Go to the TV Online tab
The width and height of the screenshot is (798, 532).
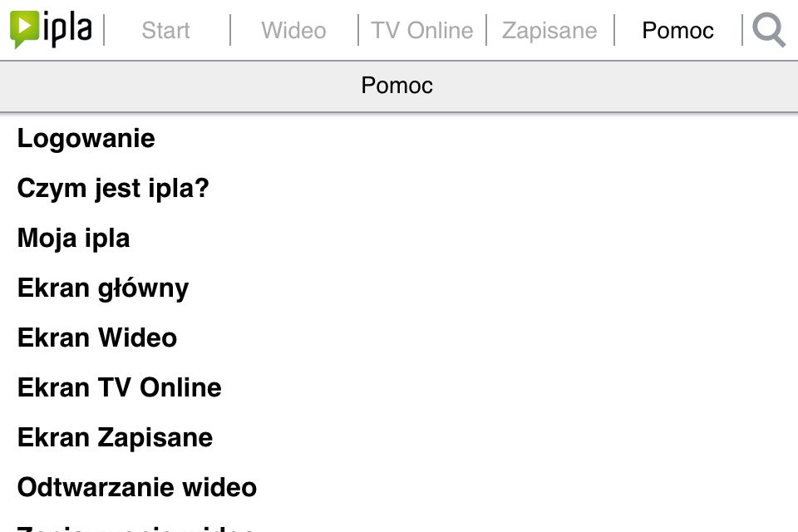(x=422, y=30)
